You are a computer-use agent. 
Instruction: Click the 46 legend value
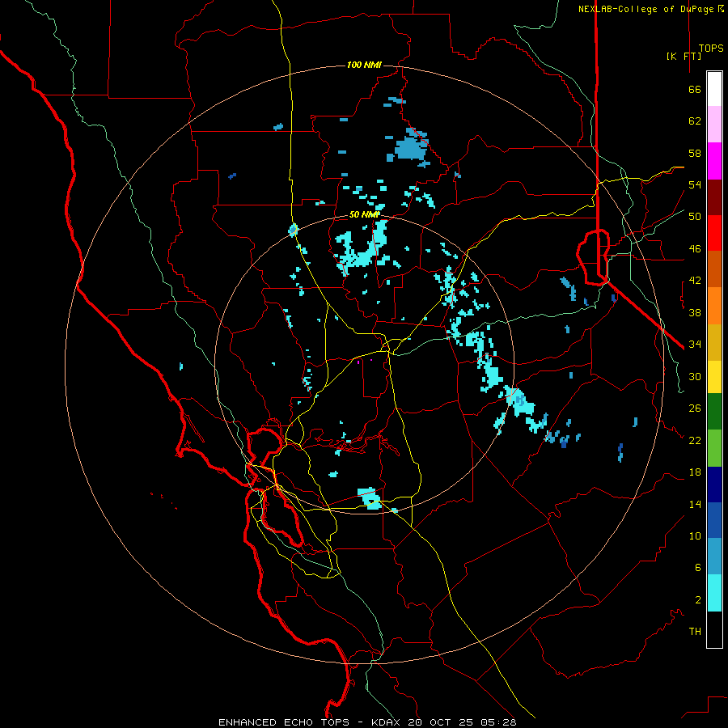[695, 249]
